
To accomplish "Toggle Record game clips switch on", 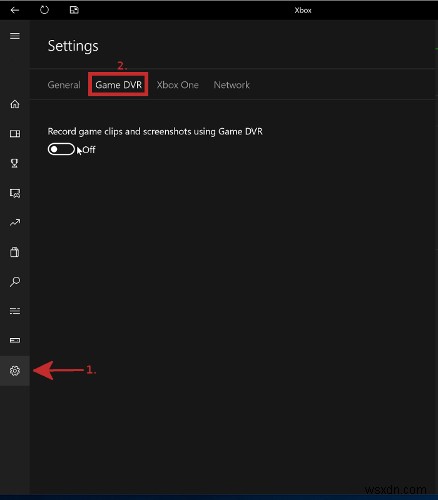I will click(x=61, y=149).
